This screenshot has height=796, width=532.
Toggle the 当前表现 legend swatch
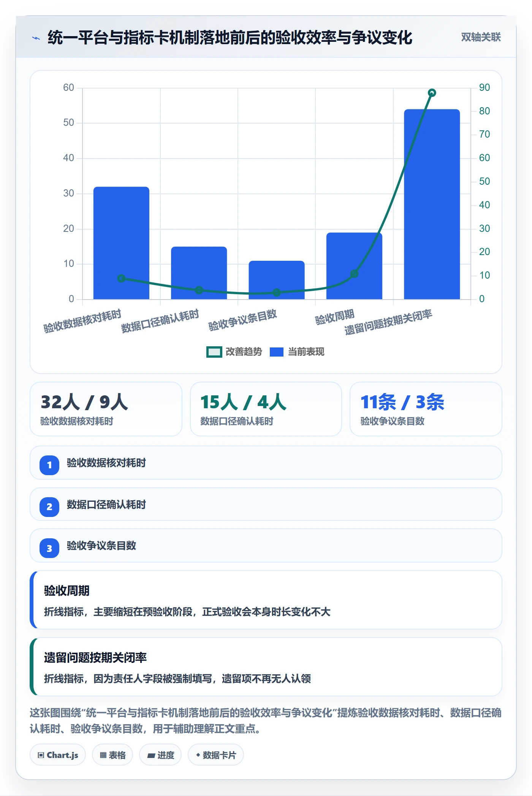pyautogui.click(x=276, y=352)
